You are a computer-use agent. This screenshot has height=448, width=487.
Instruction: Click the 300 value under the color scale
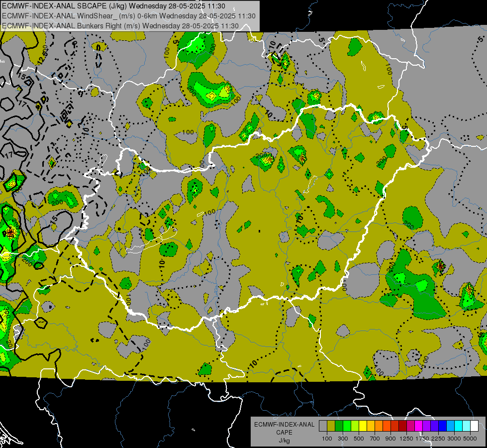click(343, 439)
